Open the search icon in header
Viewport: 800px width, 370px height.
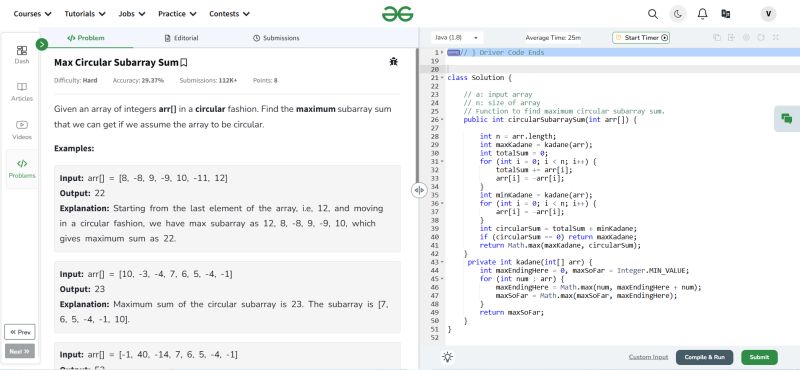click(x=653, y=14)
